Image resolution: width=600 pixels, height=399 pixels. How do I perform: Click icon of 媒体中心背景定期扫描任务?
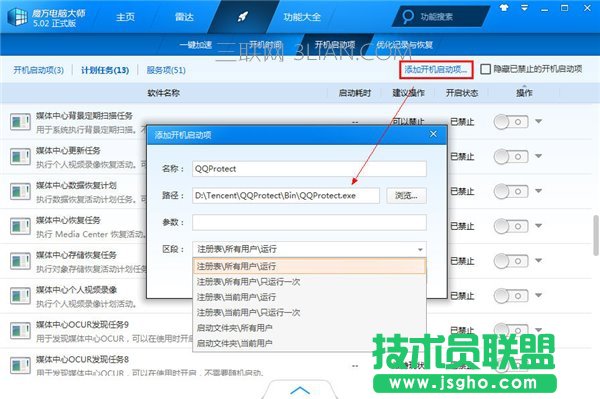[x=20, y=122]
